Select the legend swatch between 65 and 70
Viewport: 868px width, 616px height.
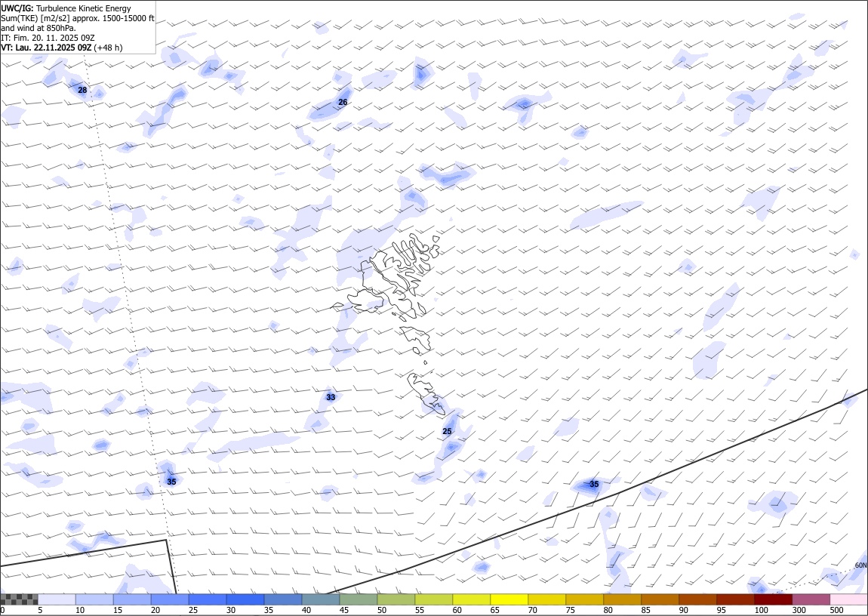[x=509, y=599]
